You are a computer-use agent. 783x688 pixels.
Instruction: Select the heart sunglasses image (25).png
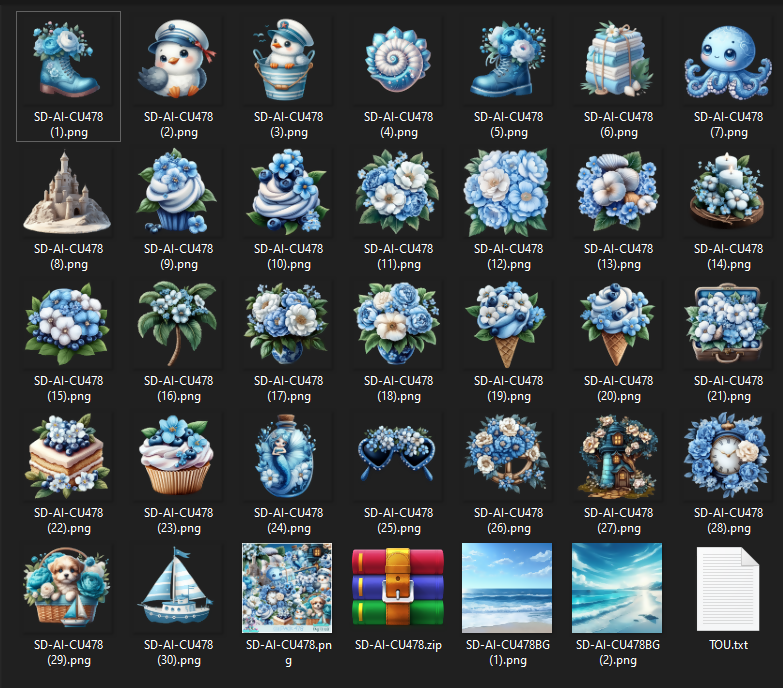pyautogui.click(x=397, y=457)
